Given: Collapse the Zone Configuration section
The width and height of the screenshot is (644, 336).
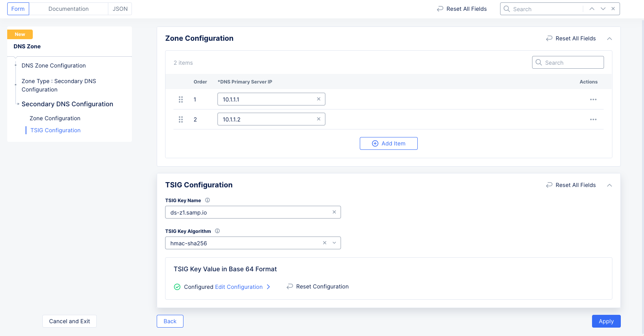Looking at the screenshot, I should (x=609, y=39).
